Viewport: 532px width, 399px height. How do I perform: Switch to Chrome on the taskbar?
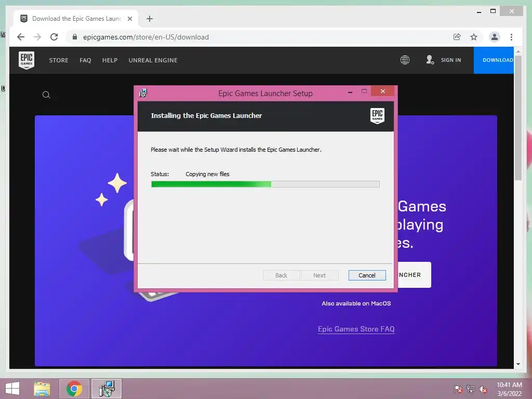pyautogui.click(x=74, y=389)
